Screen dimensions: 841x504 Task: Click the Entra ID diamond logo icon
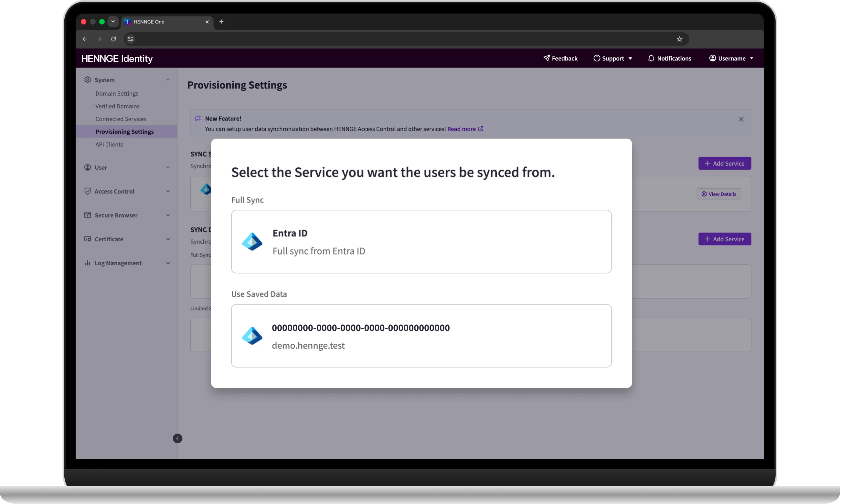pyautogui.click(x=252, y=241)
